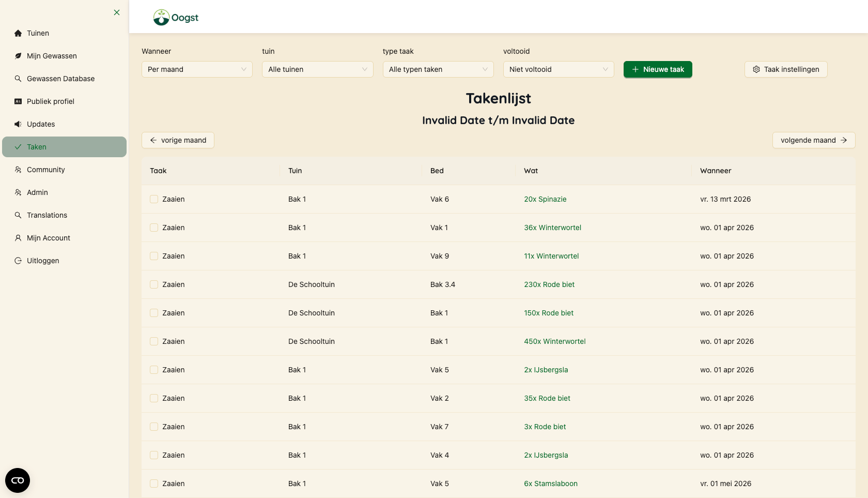Click the people icon beside Admin

coord(18,192)
